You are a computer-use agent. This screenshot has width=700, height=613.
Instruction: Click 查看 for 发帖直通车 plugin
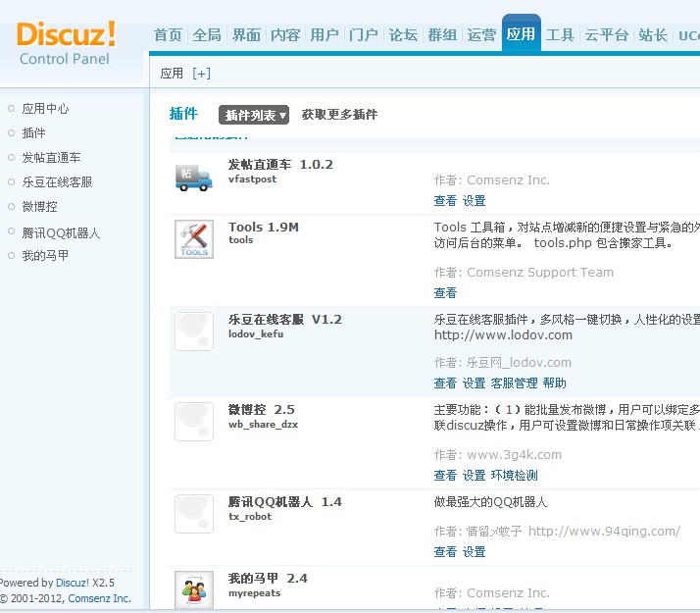click(445, 201)
